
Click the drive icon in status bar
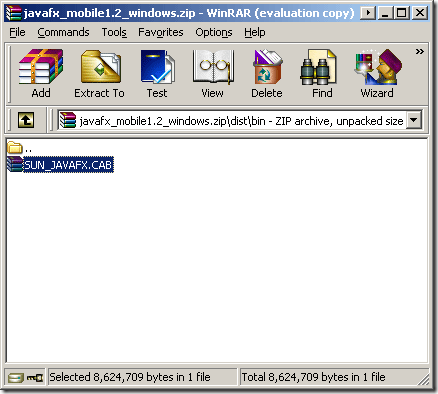pos(16,378)
